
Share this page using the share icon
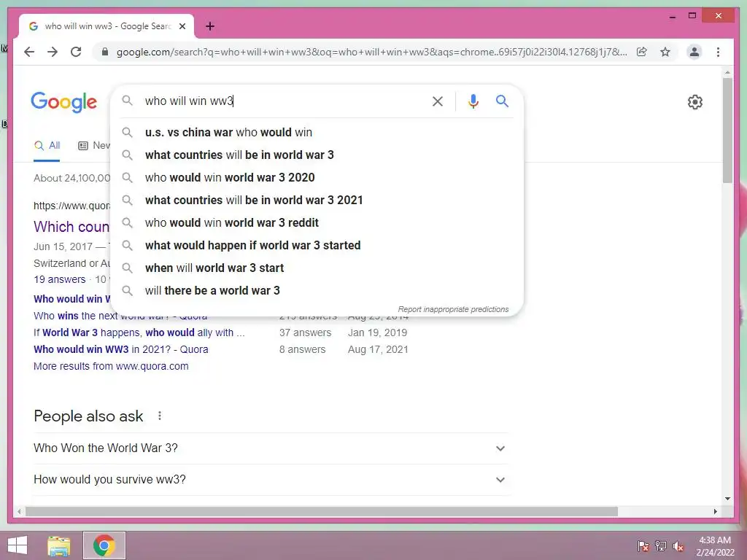(642, 52)
